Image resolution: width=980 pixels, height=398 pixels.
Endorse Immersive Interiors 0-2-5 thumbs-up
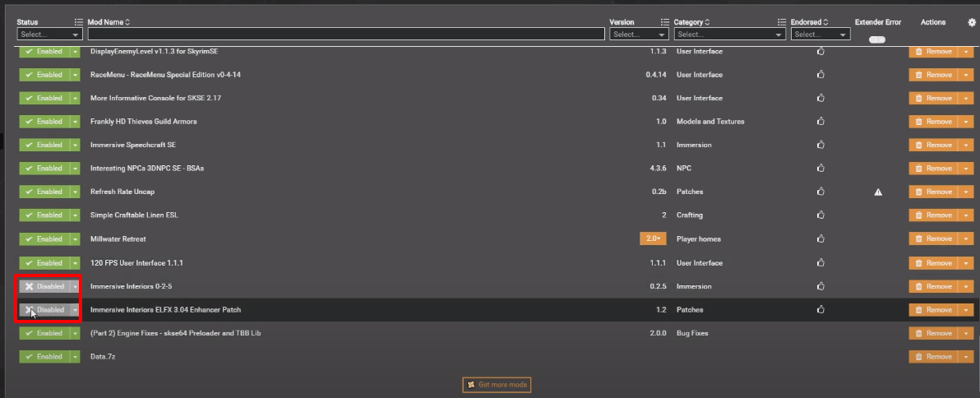click(x=821, y=286)
